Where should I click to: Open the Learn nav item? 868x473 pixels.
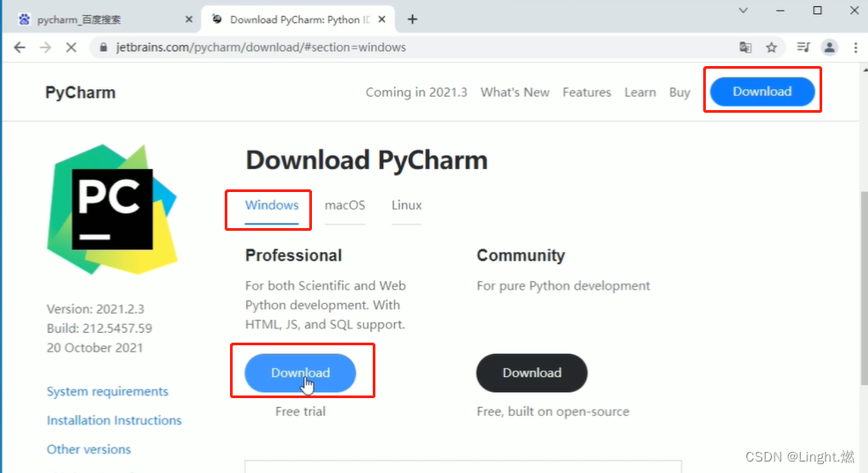pyautogui.click(x=640, y=92)
